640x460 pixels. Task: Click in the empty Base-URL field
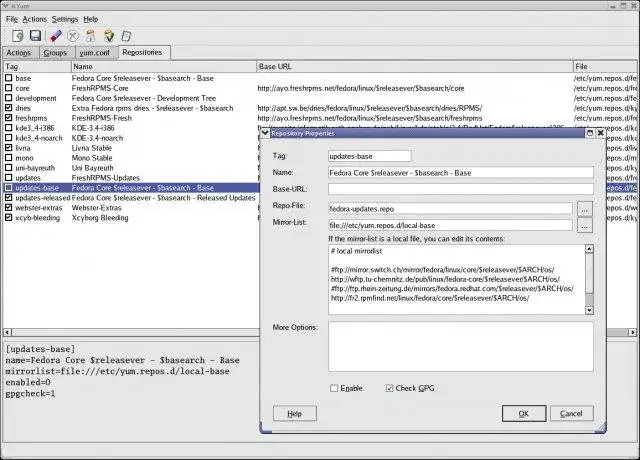460,189
